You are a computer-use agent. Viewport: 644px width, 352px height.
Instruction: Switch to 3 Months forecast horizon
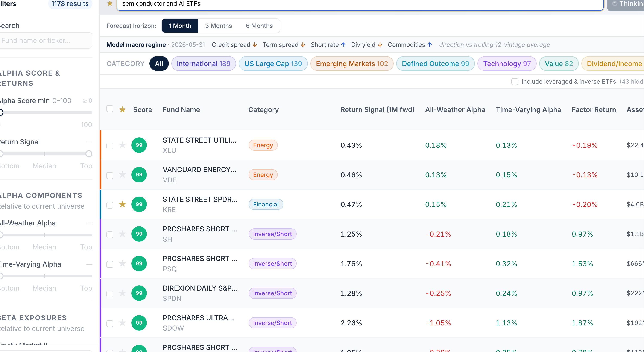point(219,26)
